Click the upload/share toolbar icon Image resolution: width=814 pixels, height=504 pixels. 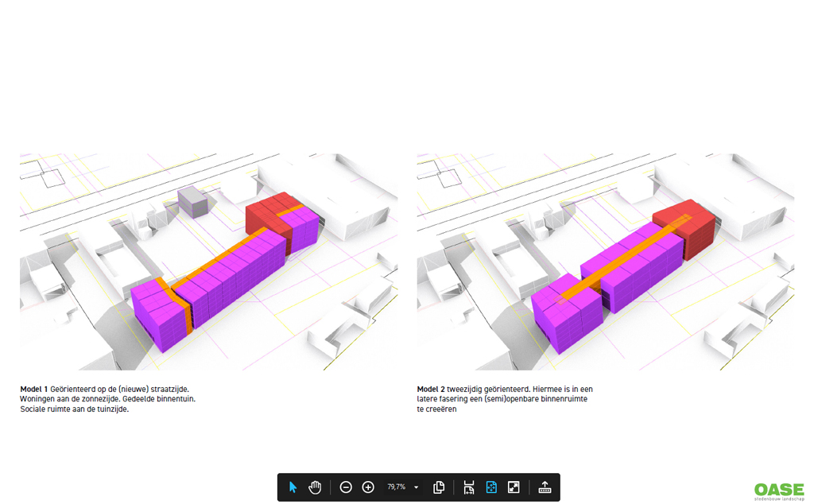tap(545, 487)
